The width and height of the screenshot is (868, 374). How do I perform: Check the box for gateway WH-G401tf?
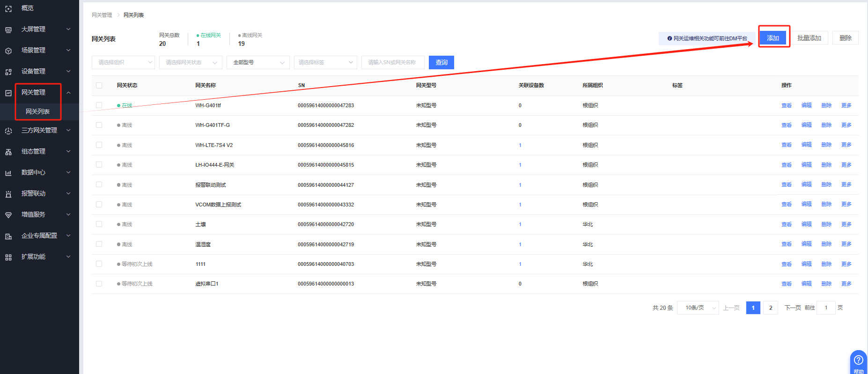click(99, 105)
